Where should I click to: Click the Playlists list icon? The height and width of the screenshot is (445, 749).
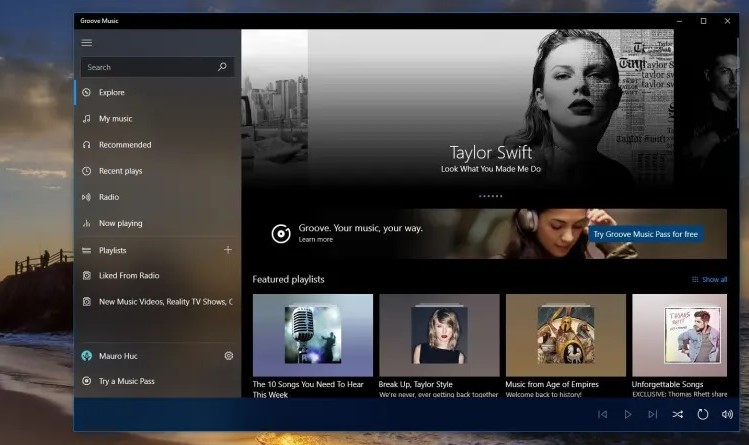86,250
